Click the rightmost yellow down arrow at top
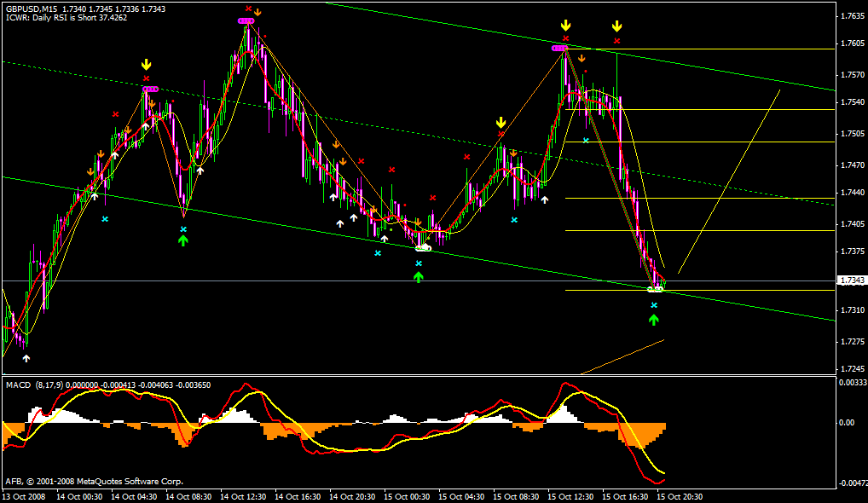868x503 pixels. pos(616,26)
